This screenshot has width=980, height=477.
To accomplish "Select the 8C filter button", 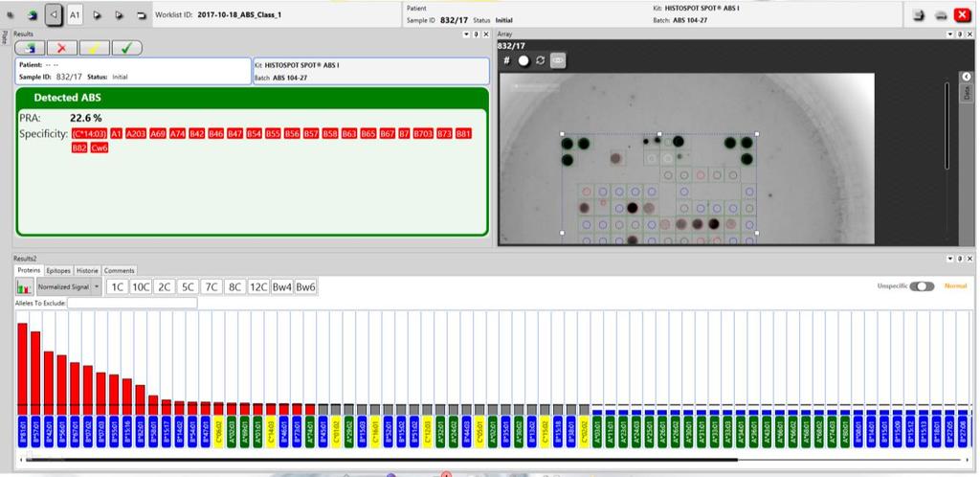I will tap(235, 287).
